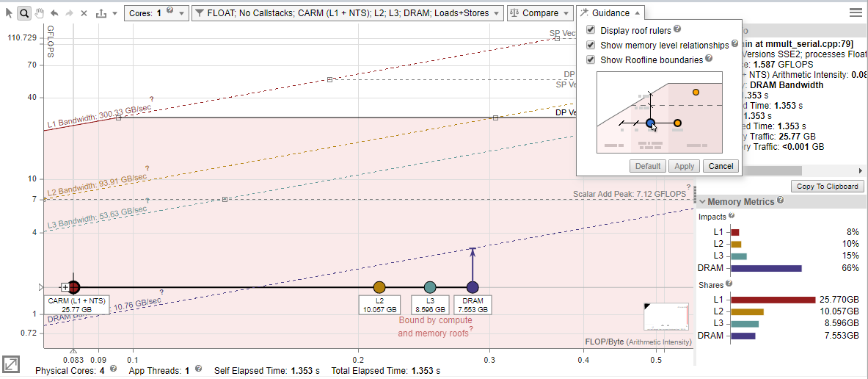Image resolution: width=868 pixels, height=379 pixels.
Task: Uncheck Show Roofline boundaries
Action: [591, 59]
